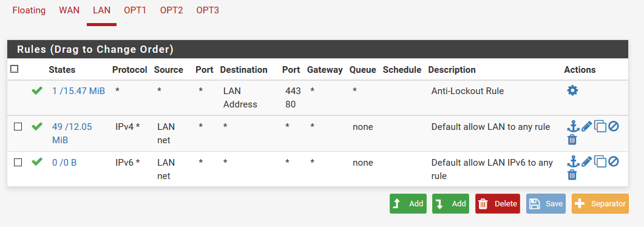View states link 49 /12.05 MiB

(x=72, y=134)
